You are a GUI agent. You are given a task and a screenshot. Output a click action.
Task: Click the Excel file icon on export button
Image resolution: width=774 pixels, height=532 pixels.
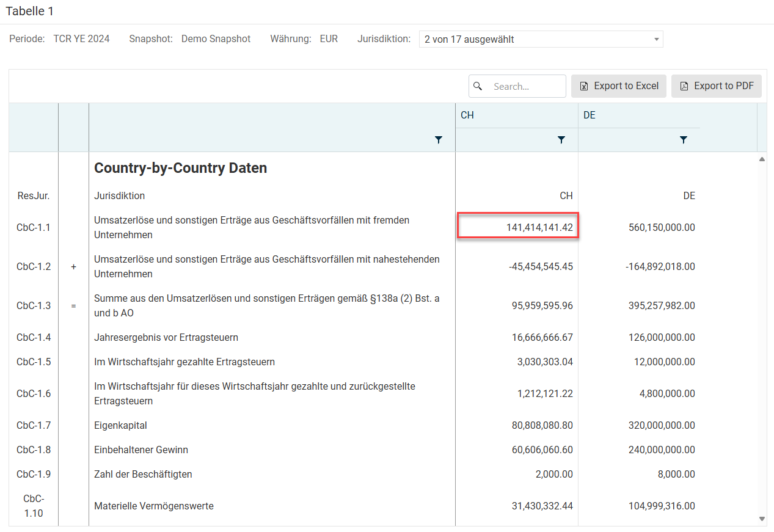584,86
